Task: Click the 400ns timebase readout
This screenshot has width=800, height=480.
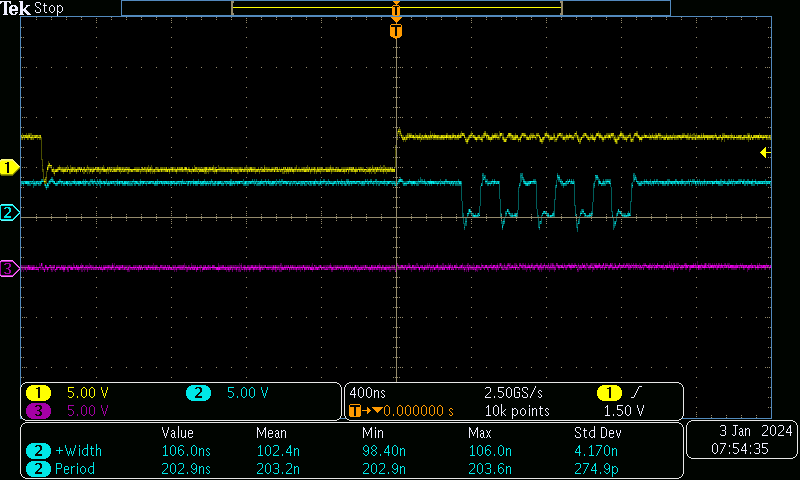Action: tap(367, 393)
